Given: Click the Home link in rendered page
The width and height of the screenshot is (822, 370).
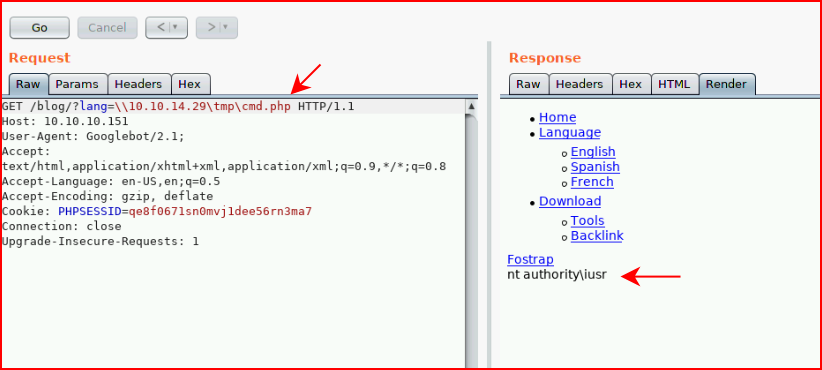Looking at the screenshot, I should point(557,117).
